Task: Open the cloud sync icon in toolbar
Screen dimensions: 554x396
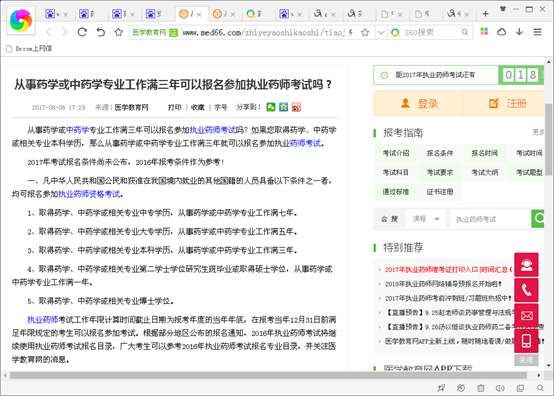Action: [x=501, y=32]
